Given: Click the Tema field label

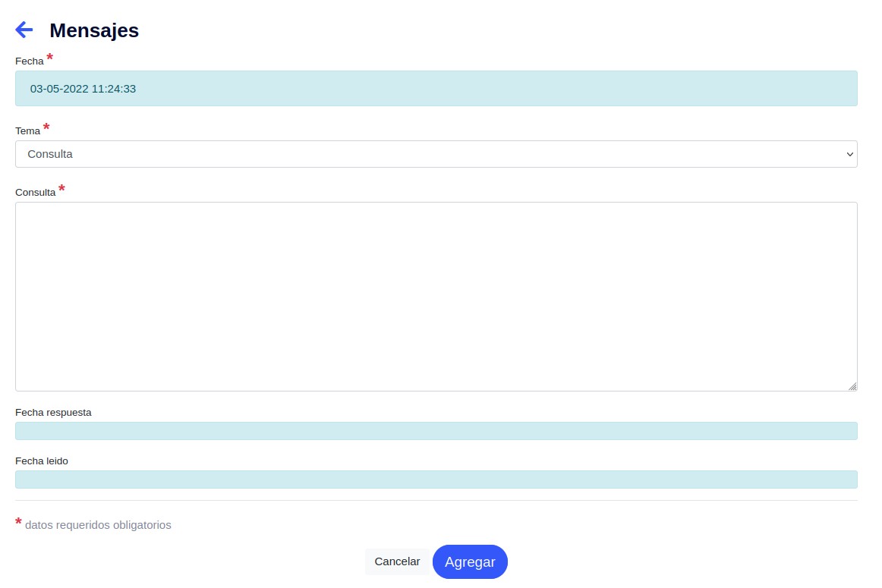Looking at the screenshot, I should (x=27, y=131).
